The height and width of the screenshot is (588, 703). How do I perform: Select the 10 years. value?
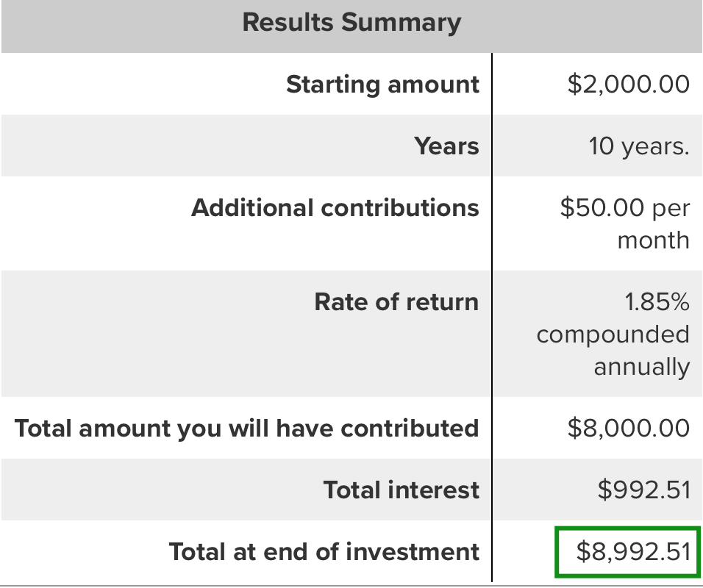click(638, 146)
